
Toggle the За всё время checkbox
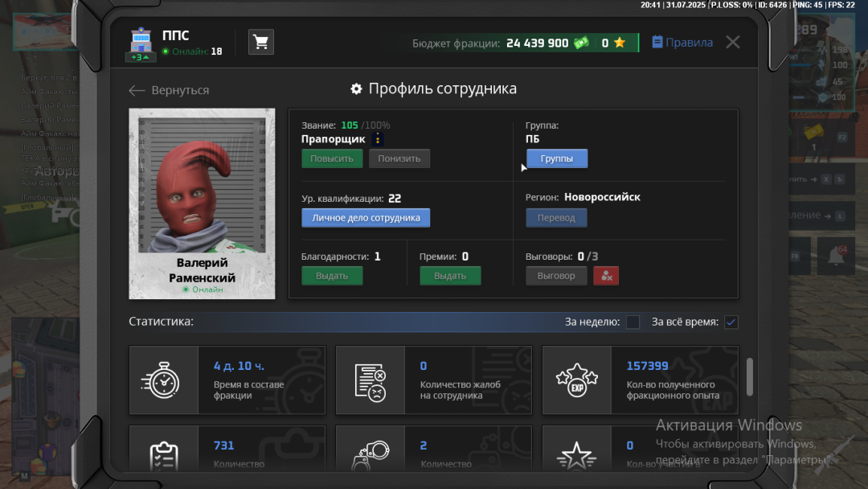click(x=731, y=323)
